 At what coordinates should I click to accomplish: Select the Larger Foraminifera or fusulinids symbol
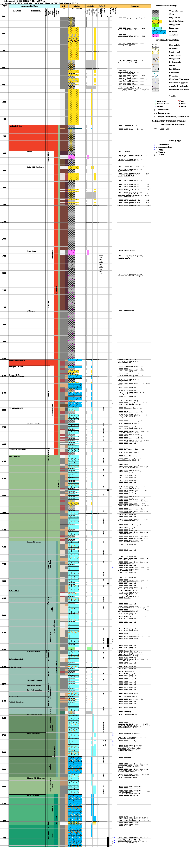[x=155, y=117]
